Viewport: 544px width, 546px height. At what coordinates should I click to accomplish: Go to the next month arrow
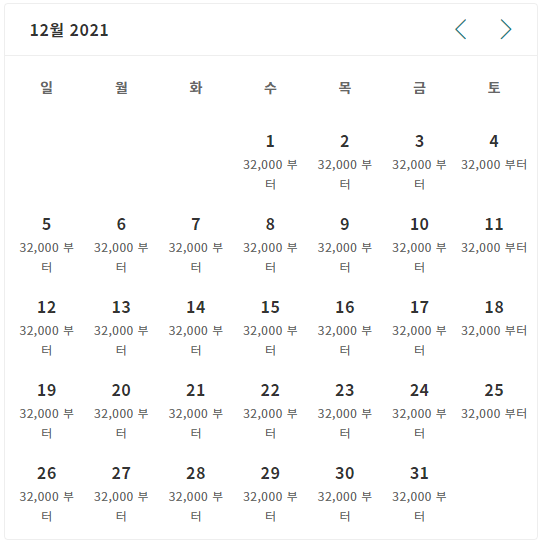point(506,30)
